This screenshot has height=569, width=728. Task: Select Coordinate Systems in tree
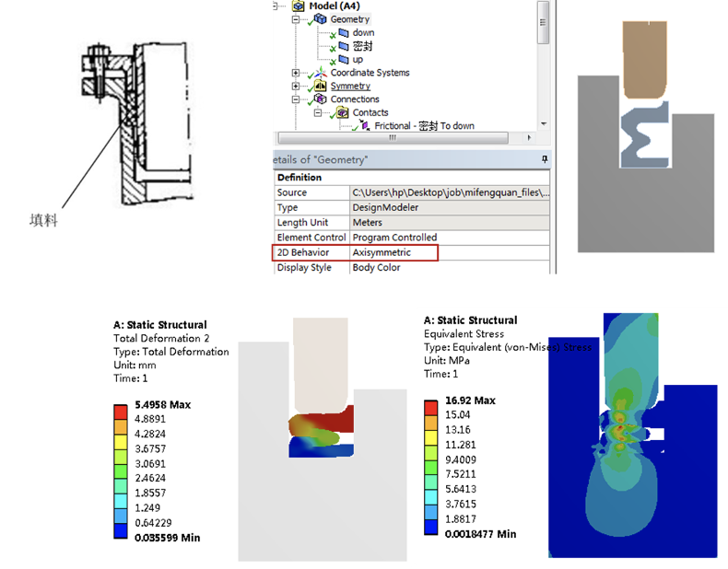(370, 73)
